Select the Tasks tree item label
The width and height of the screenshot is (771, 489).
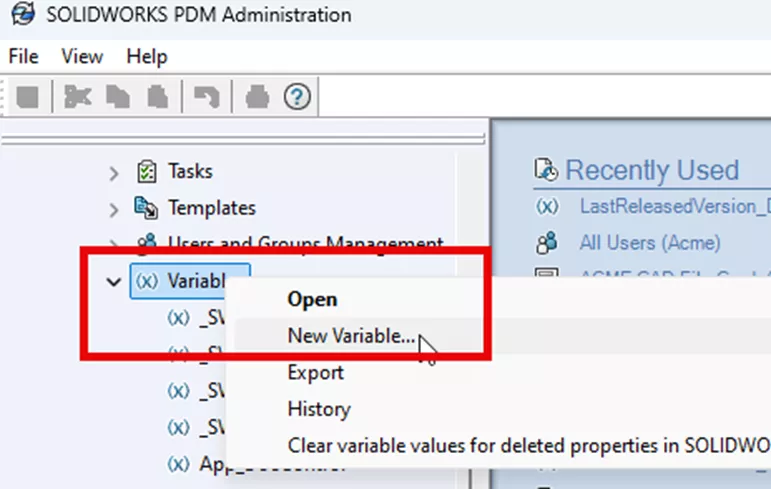[190, 172]
